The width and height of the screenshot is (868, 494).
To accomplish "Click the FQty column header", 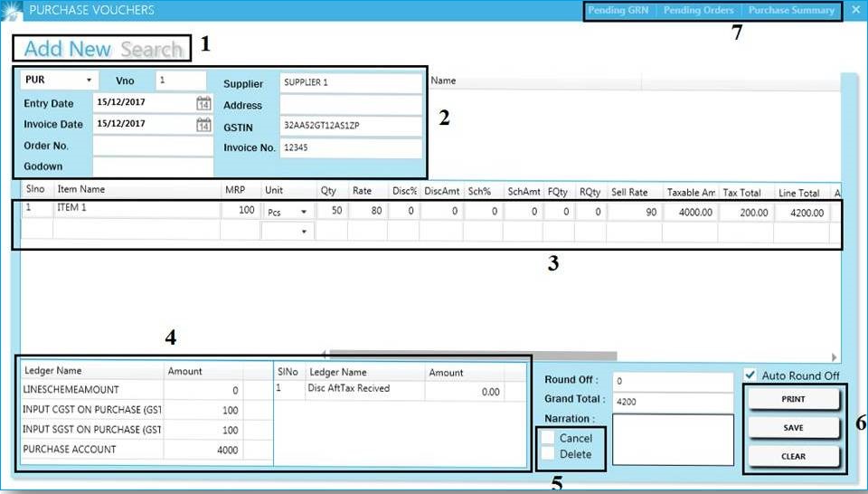I will (x=559, y=192).
